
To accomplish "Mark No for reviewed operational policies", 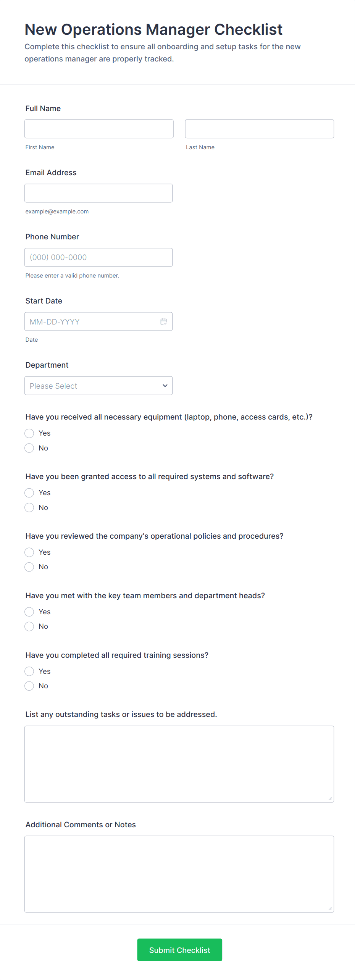I will tap(29, 567).
